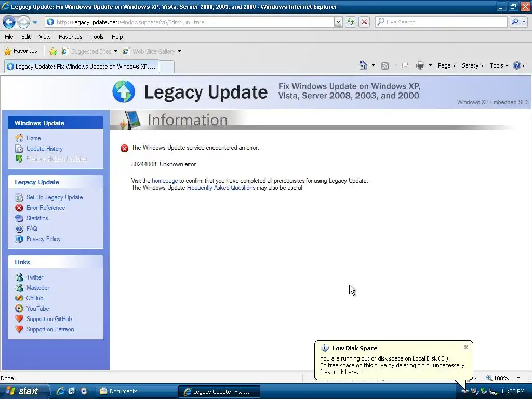Screen dimensions: 532x399
Task: Click the Home house icon in command bar
Action: tap(363, 65)
